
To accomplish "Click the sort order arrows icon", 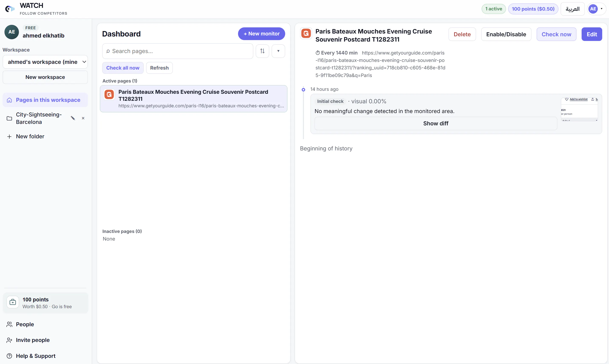I will 262,51.
